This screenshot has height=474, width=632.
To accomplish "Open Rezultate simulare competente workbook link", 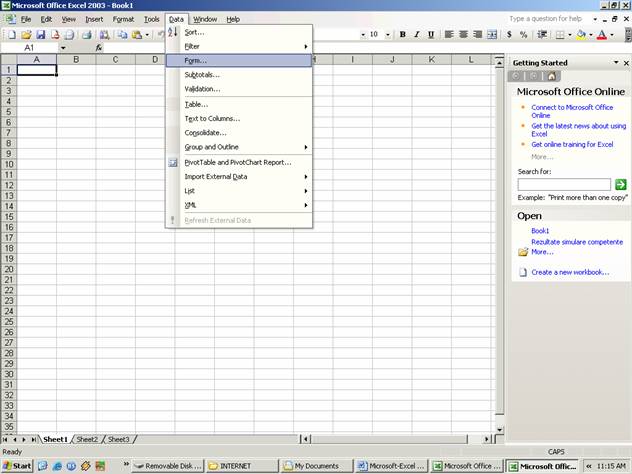I will coord(577,242).
